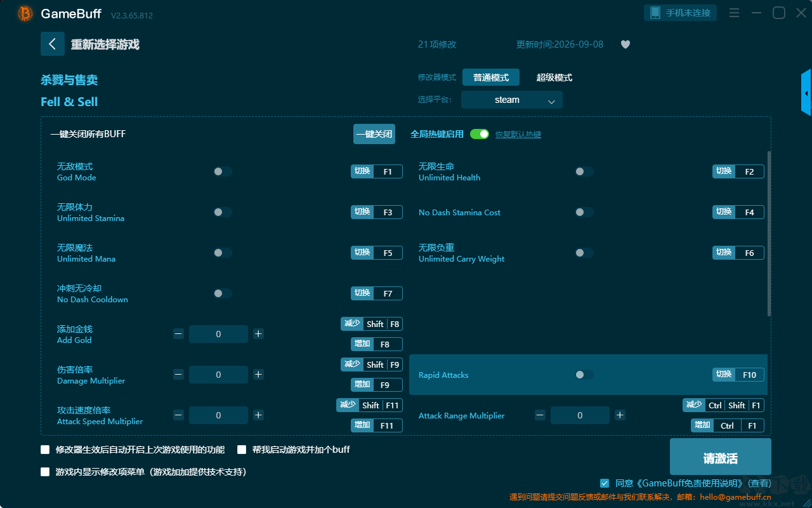Change No Dash Cooldown F7 hotkey

(x=377, y=293)
